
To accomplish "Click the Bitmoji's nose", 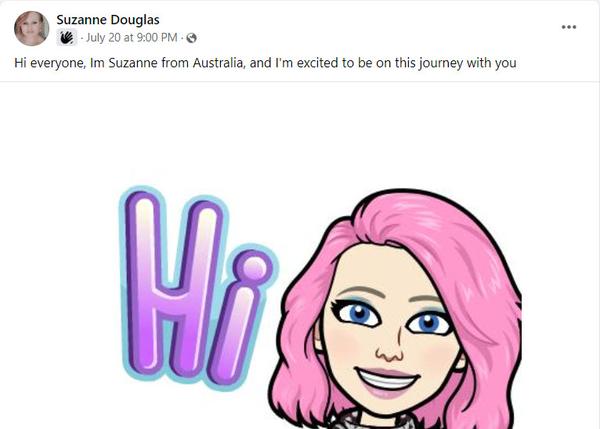I will point(390,352).
